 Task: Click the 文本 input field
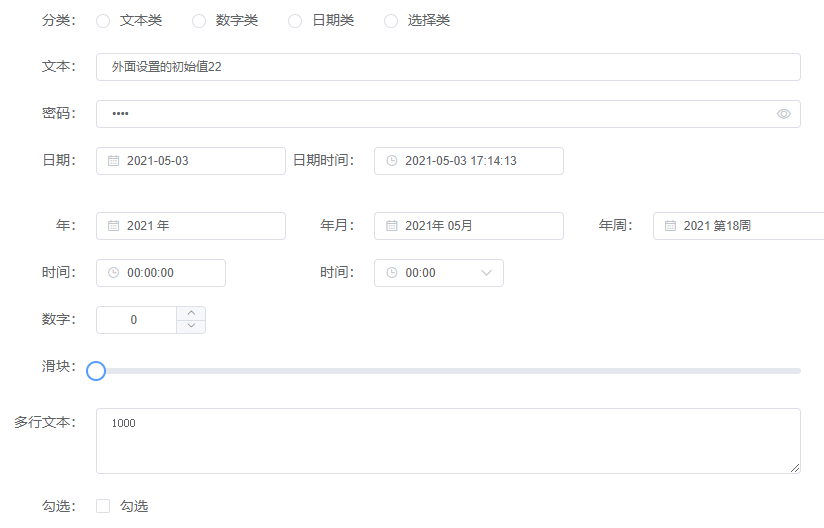click(448, 67)
